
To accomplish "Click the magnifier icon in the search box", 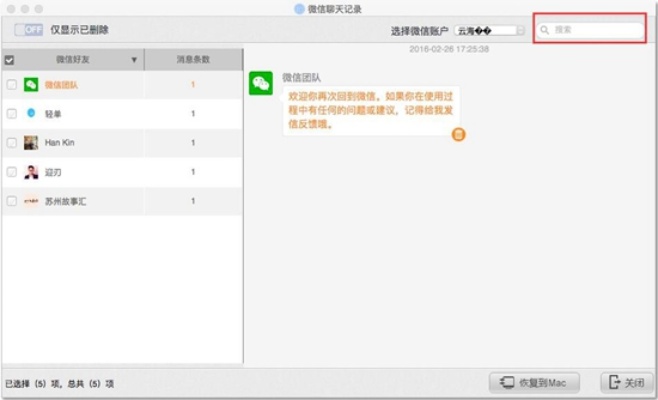I will tap(545, 30).
